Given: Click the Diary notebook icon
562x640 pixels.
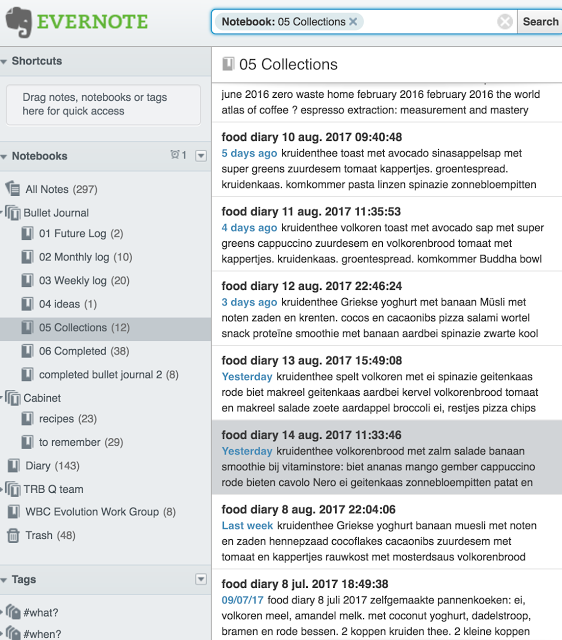Looking at the screenshot, I should point(13,465).
